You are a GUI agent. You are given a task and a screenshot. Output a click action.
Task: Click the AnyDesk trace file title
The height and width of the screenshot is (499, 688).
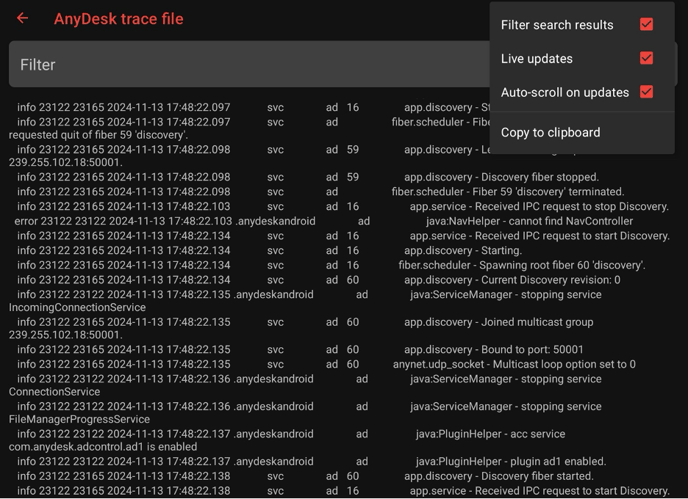click(118, 19)
